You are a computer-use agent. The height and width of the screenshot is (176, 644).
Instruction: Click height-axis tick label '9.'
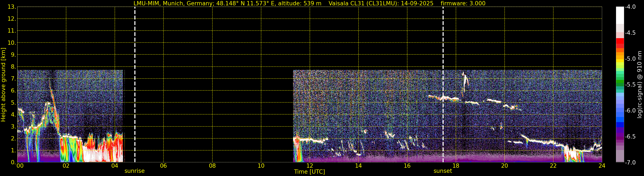[13, 55]
